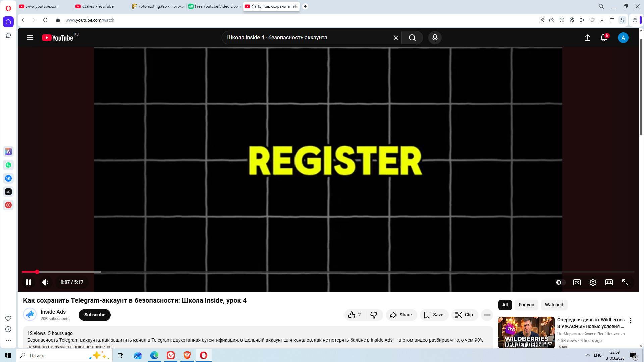The height and width of the screenshot is (362, 644).
Task: Switch to theater mode view
Action: pos(609,282)
